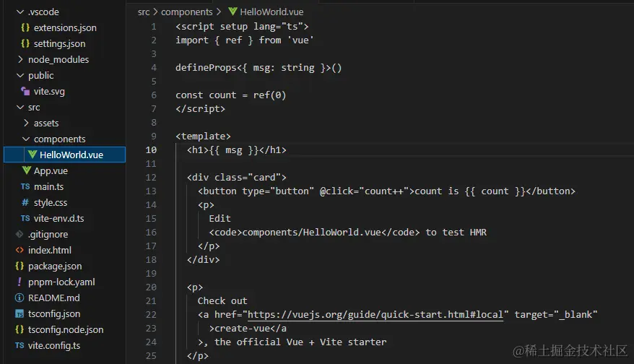The image size is (634, 364).
Task: Select the node_modules folder
Action: tap(58, 60)
